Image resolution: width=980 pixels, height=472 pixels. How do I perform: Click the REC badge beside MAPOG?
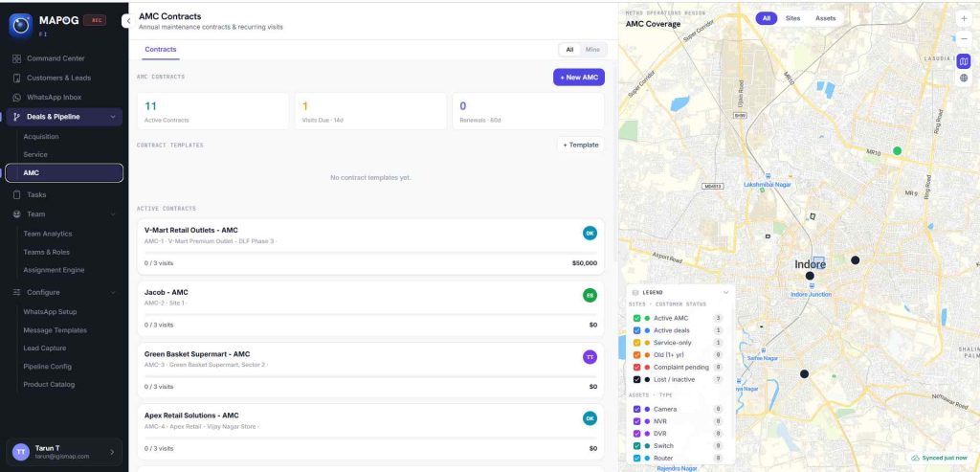click(x=96, y=20)
